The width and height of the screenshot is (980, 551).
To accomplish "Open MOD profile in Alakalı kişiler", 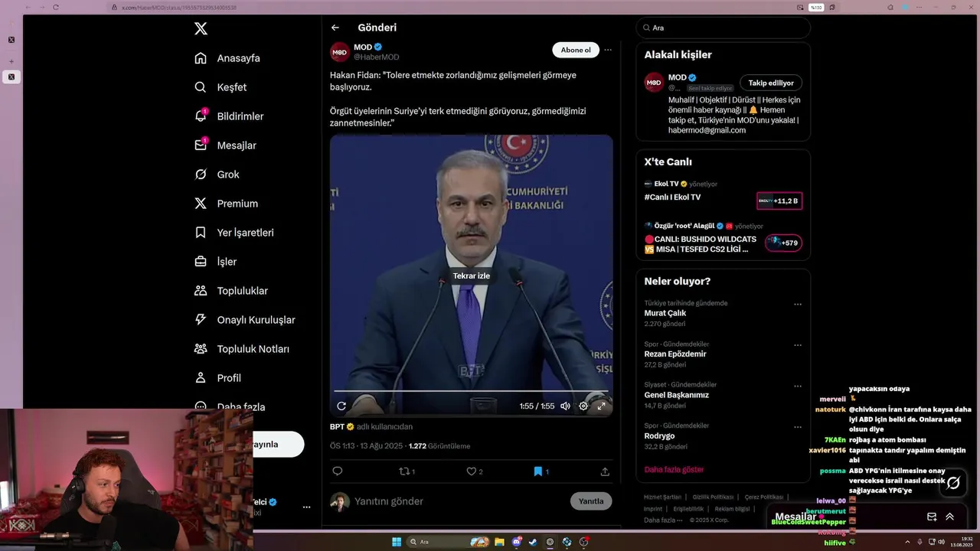I will tap(677, 77).
